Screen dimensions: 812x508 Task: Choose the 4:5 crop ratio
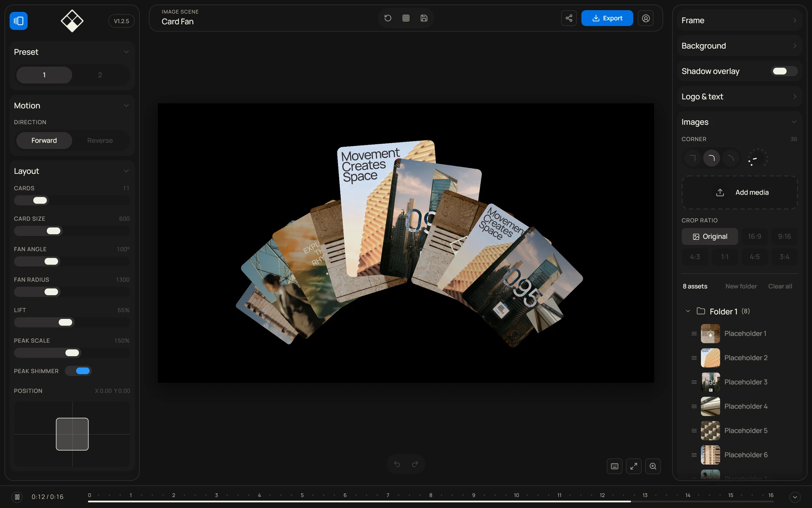755,257
